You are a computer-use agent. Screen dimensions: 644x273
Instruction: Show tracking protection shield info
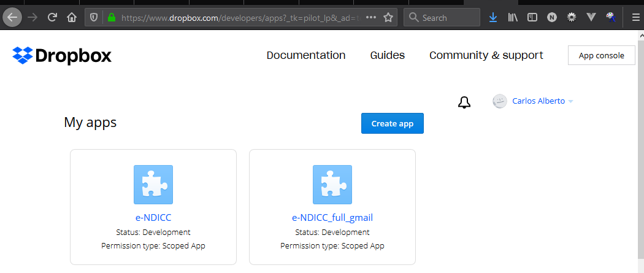(94, 18)
